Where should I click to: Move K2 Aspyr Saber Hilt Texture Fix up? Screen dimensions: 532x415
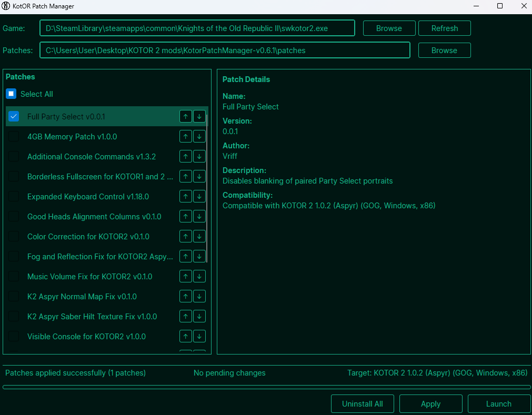pyautogui.click(x=186, y=316)
